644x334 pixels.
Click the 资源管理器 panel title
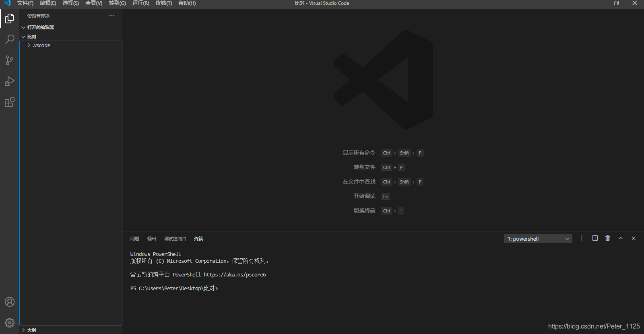click(38, 16)
